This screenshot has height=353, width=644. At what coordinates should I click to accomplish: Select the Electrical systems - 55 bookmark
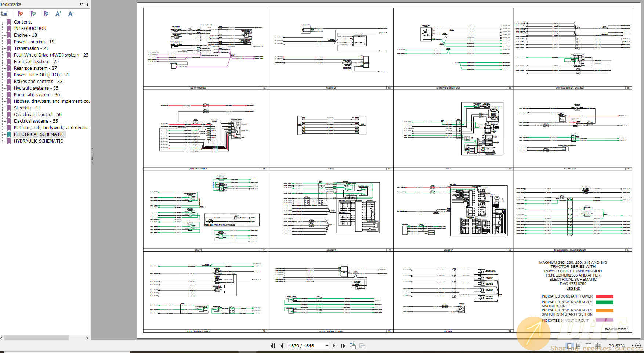[36, 121]
